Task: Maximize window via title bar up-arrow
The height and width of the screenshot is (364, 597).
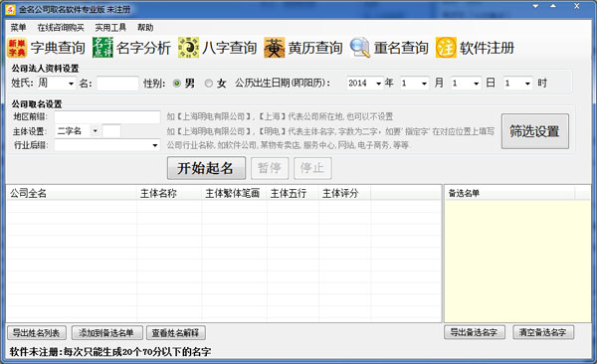Action: [x=553, y=7]
